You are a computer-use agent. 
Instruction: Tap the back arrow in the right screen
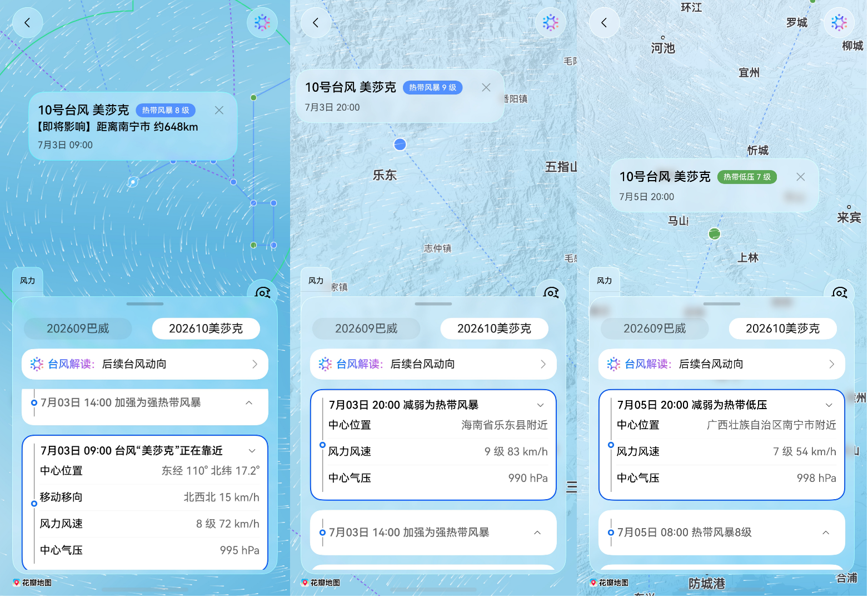click(x=604, y=23)
